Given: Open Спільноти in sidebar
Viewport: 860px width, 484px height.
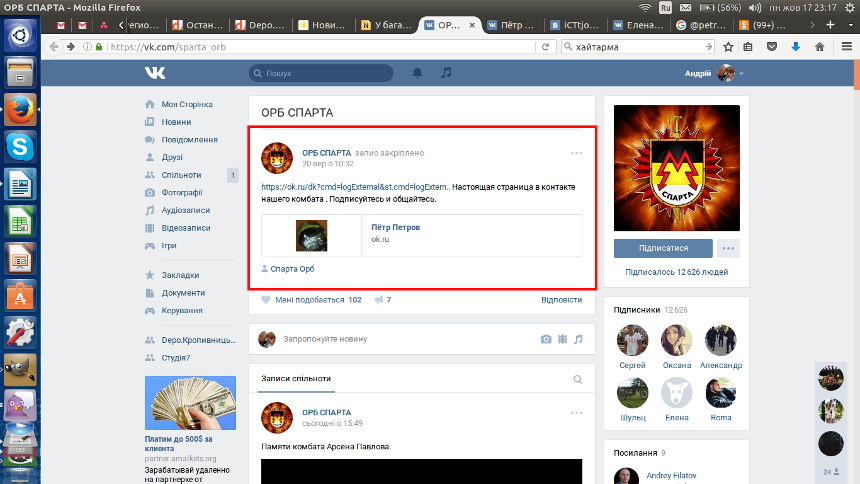Looking at the screenshot, I should [181, 175].
